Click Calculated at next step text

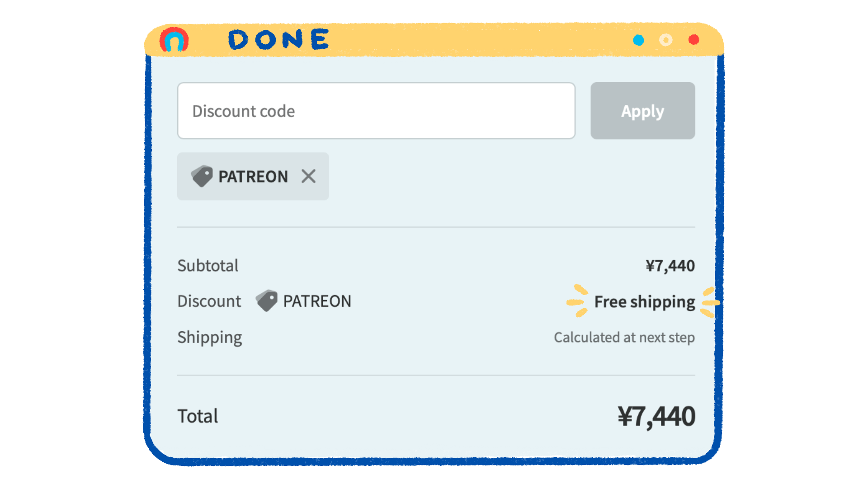(624, 338)
